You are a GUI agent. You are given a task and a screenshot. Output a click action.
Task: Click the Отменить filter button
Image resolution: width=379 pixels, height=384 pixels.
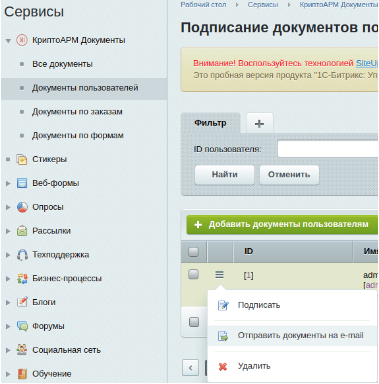[289, 175]
